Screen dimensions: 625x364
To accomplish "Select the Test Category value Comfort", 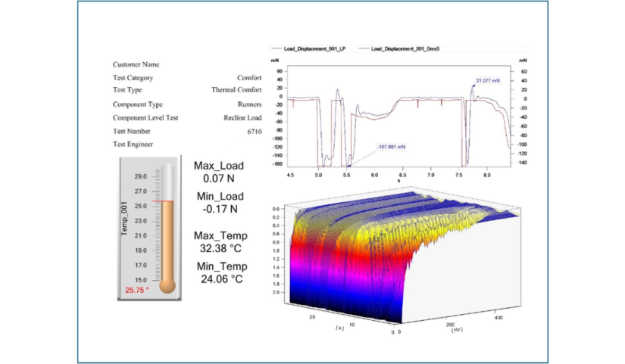I will (x=249, y=78).
